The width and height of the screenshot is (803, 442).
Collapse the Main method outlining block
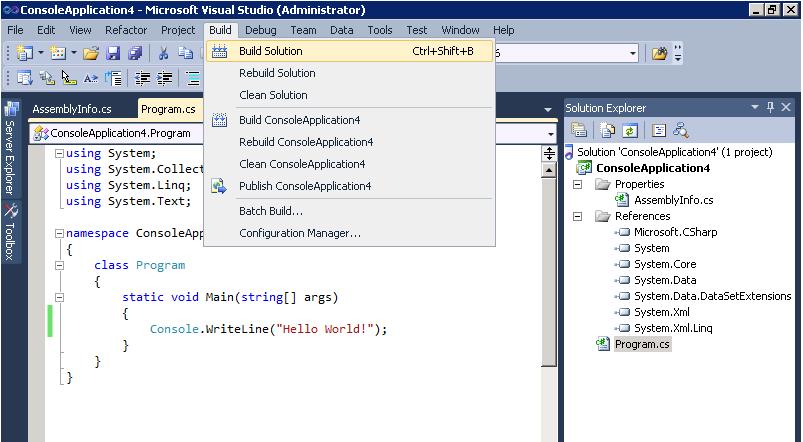click(59, 297)
